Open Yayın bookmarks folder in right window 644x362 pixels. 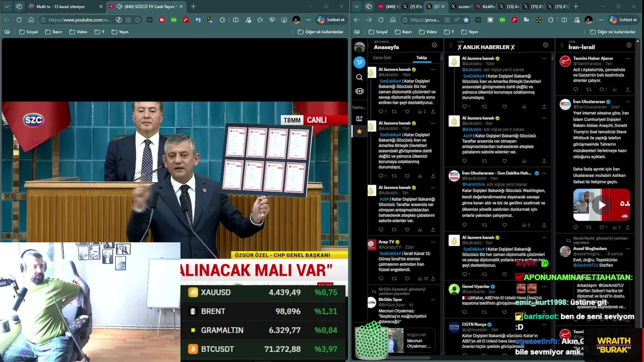coord(469,32)
